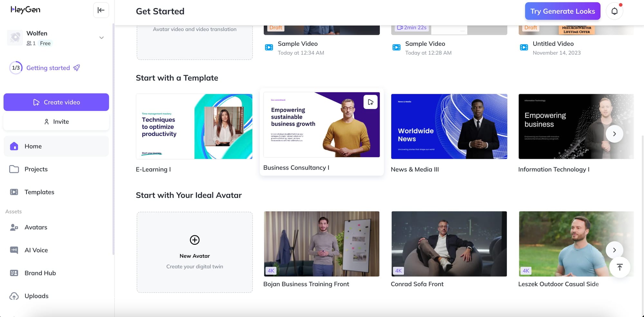Click the News & Media III label

pyautogui.click(x=415, y=169)
